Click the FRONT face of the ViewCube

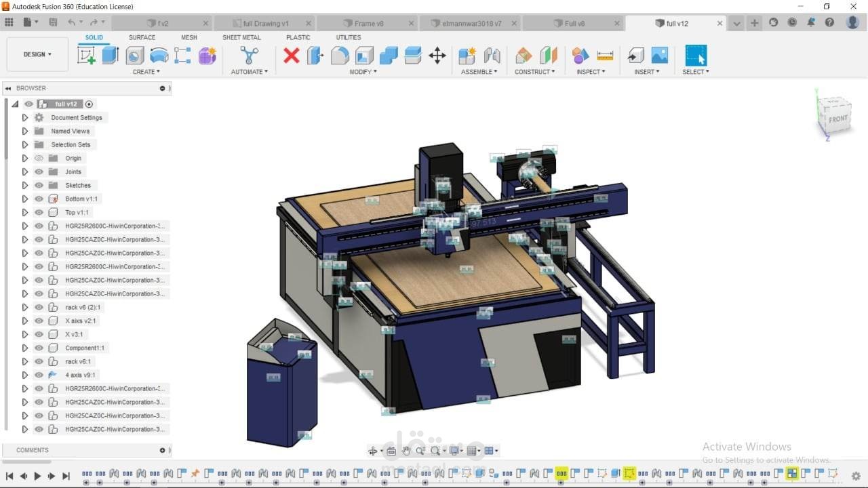point(837,119)
